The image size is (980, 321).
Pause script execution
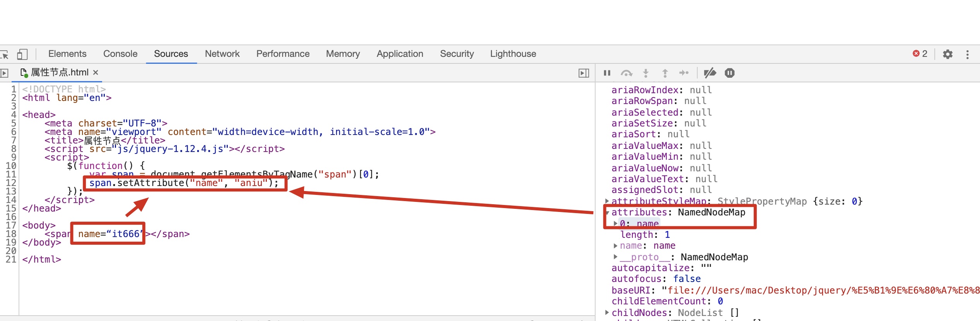point(607,73)
